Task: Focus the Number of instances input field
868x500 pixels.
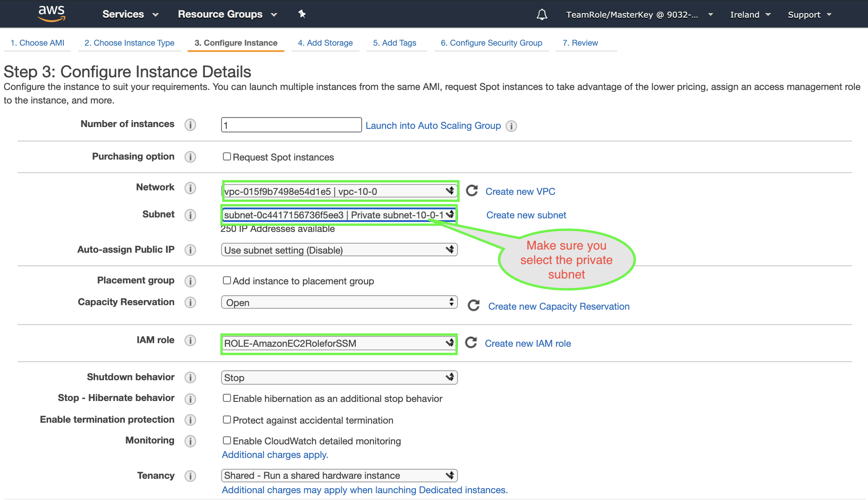Action: [x=291, y=125]
